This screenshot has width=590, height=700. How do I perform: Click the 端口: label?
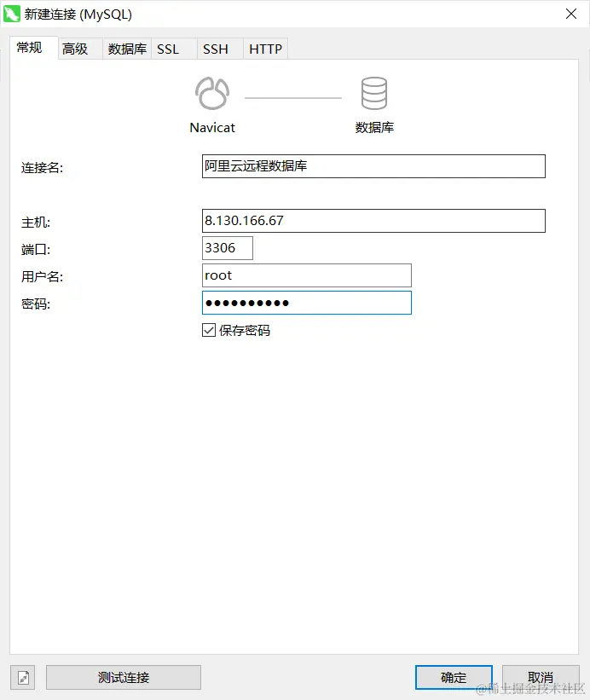[x=36, y=250]
